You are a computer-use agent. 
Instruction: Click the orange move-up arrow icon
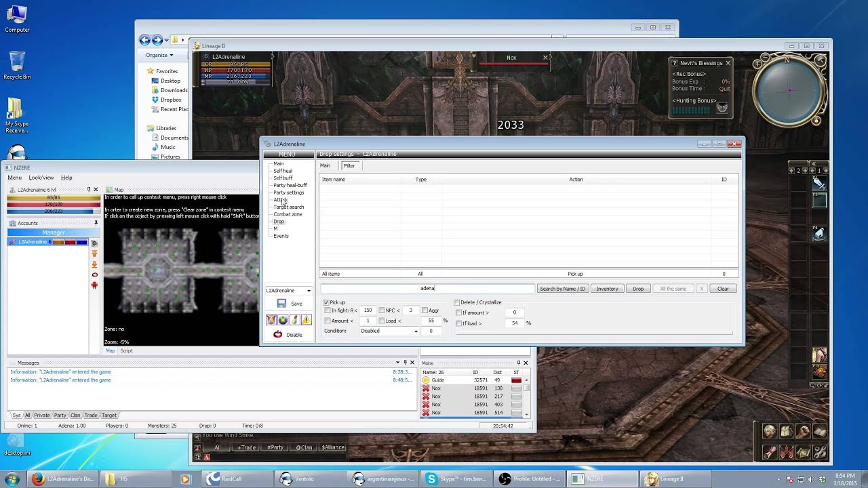coord(94,253)
